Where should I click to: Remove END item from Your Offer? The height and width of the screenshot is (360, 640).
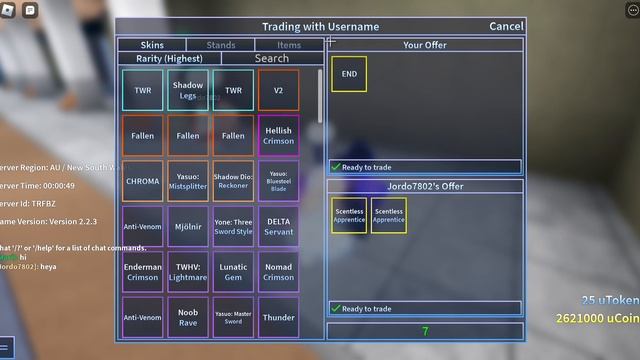349,74
